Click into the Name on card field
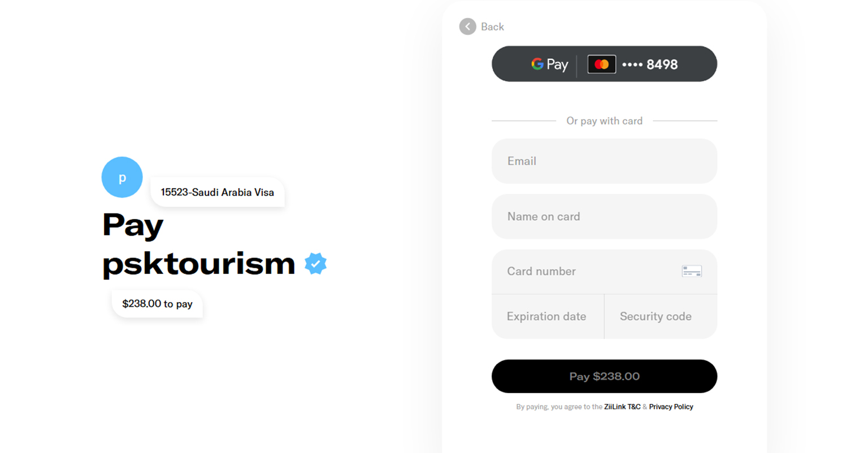868x453 pixels. tap(604, 216)
